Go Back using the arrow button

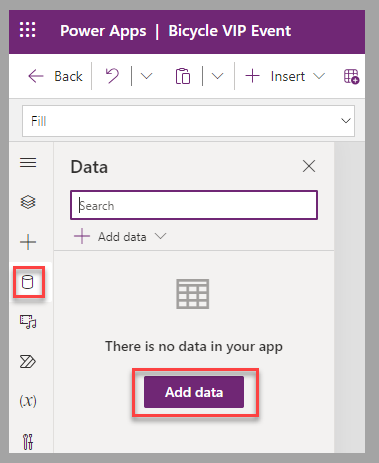coord(55,76)
